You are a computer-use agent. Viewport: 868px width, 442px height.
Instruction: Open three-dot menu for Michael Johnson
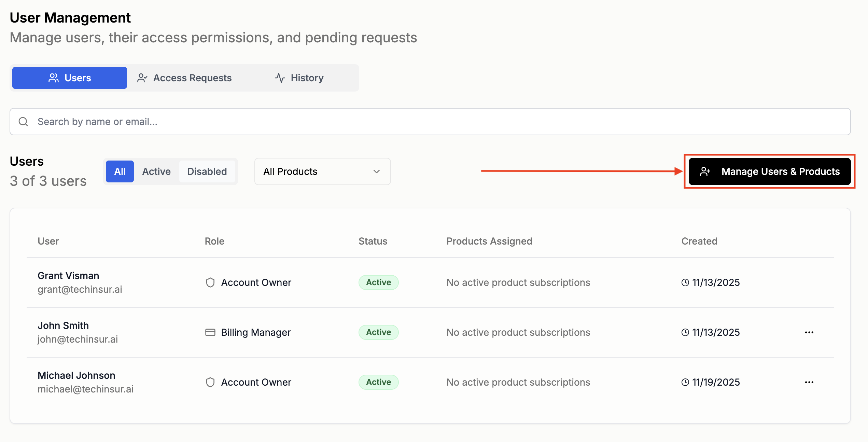(809, 382)
